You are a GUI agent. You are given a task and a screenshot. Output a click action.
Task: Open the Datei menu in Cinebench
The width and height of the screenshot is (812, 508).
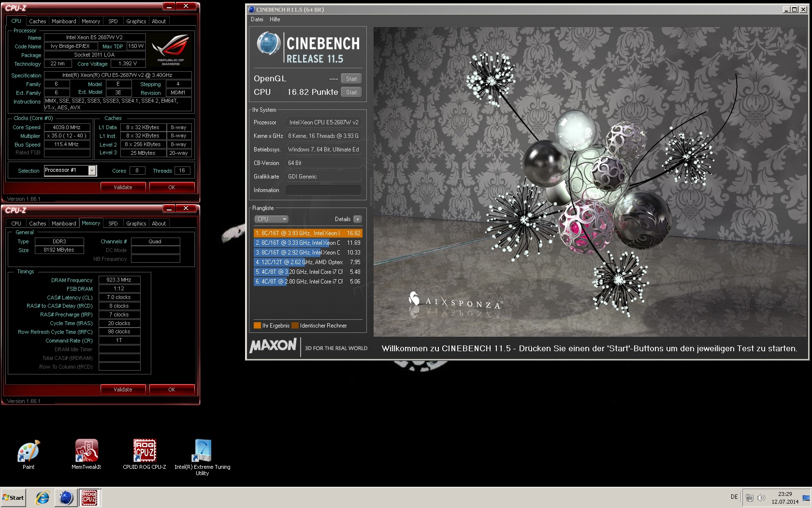coord(257,19)
